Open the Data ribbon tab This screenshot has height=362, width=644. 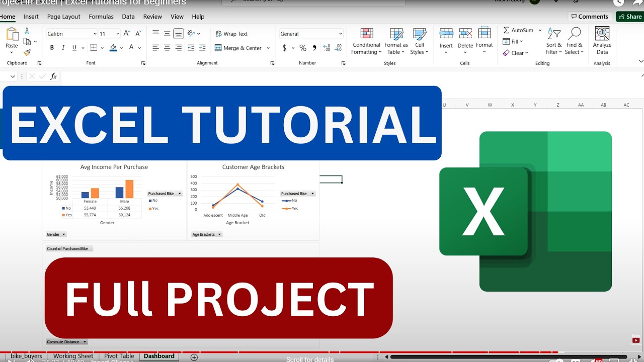pyautogui.click(x=128, y=17)
